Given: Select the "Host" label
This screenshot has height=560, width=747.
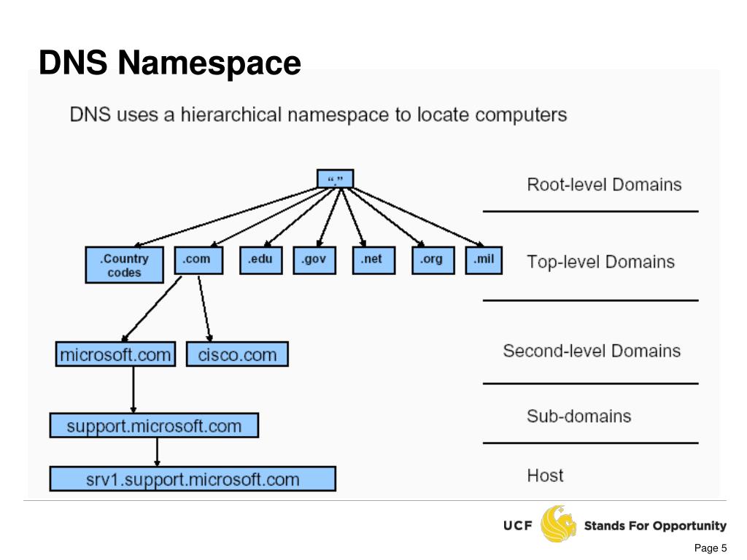Looking at the screenshot, I should 545,475.
